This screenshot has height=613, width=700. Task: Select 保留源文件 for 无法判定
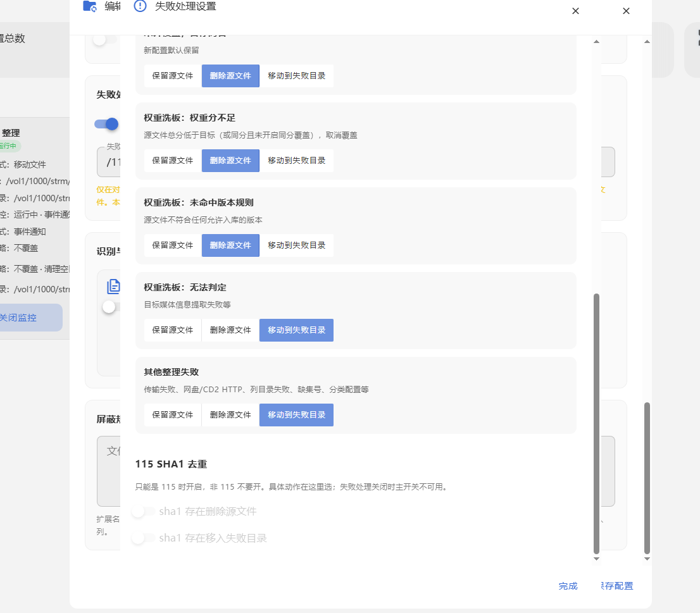click(x=173, y=330)
